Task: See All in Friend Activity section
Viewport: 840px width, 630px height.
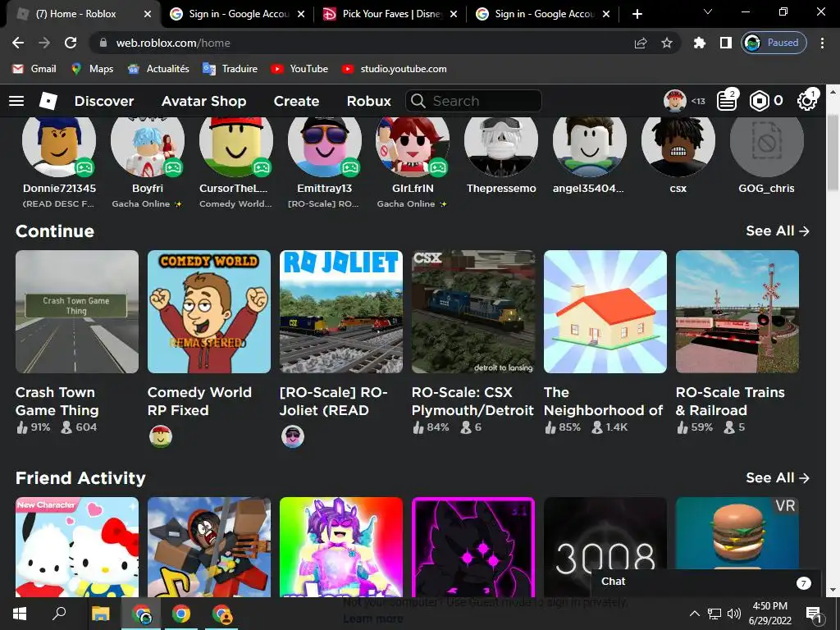Action: 778,478
